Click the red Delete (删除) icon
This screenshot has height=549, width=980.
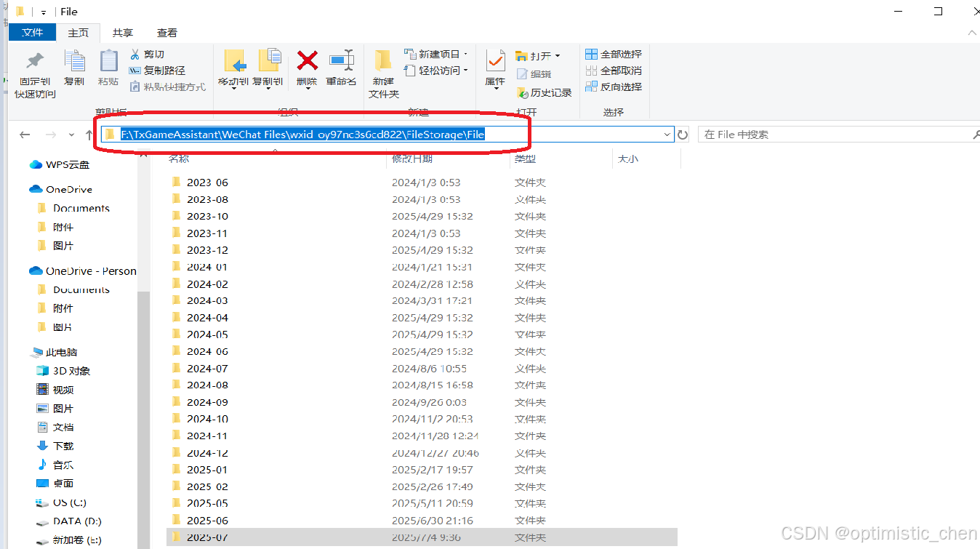(x=308, y=60)
